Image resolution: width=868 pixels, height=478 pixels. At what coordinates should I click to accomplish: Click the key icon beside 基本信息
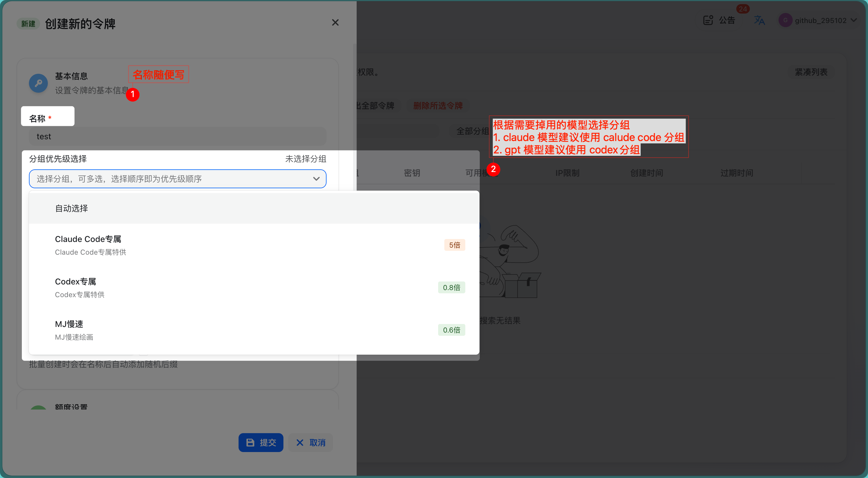(38, 83)
